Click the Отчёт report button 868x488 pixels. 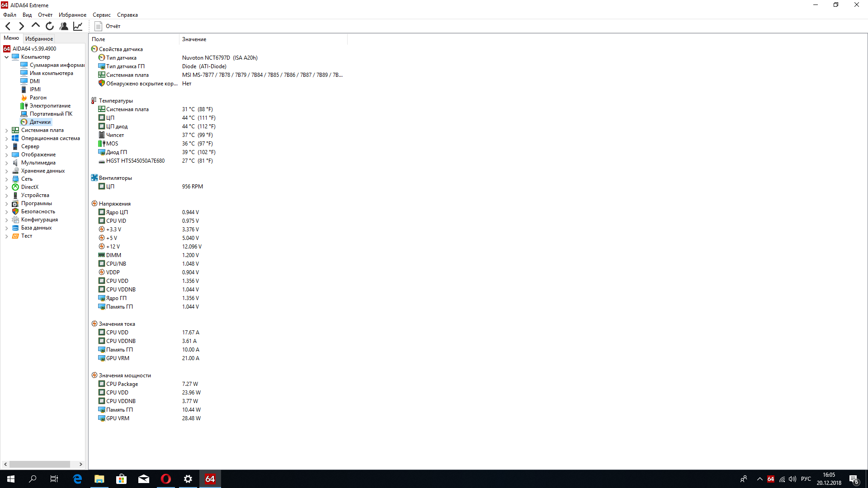click(x=108, y=26)
